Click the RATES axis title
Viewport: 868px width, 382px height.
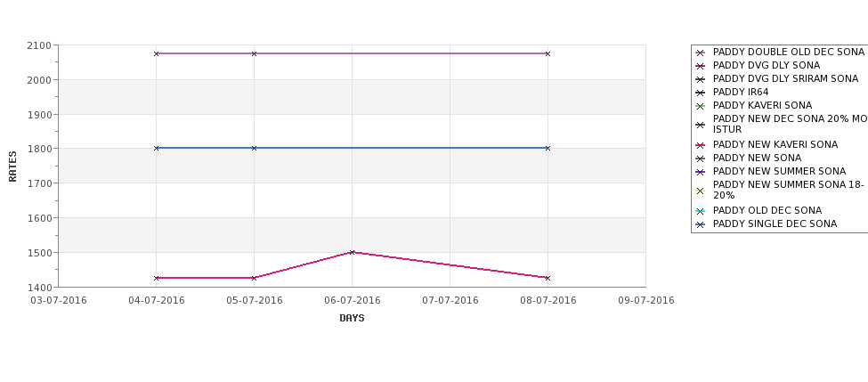[x=13, y=166]
